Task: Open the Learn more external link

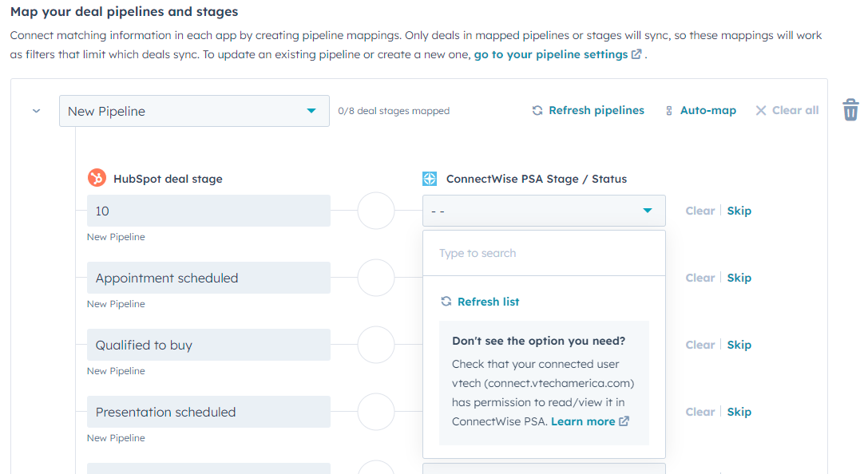Action: pyautogui.click(x=589, y=421)
